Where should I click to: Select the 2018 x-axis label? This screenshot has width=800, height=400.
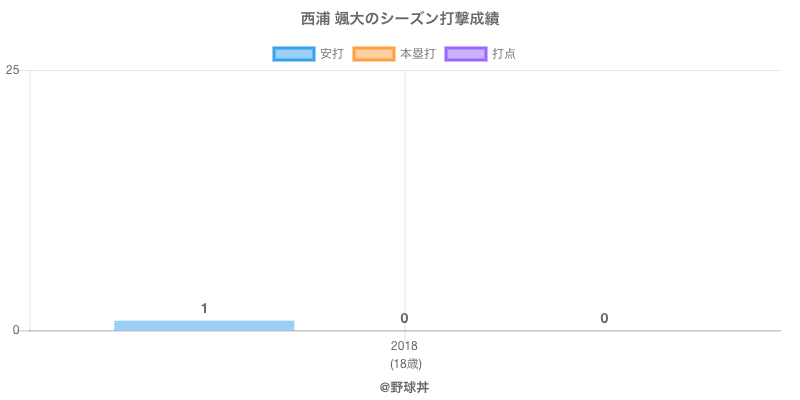coord(404,346)
